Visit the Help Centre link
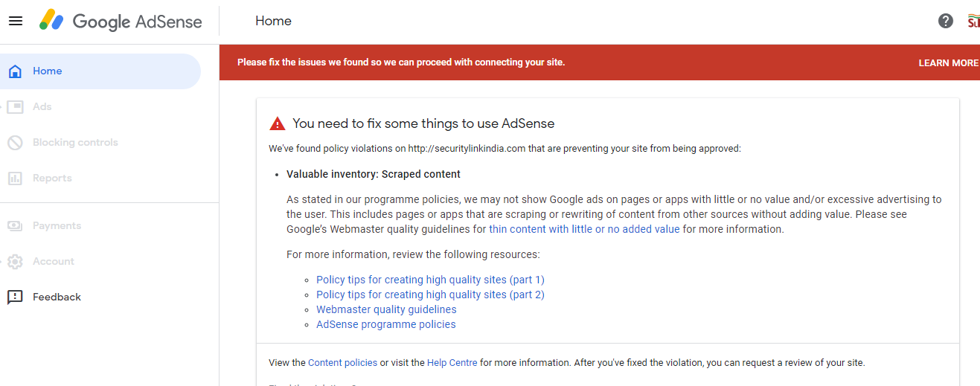The width and height of the screenshot is (980, 386). pyautogui.click(x=452, y=363)
